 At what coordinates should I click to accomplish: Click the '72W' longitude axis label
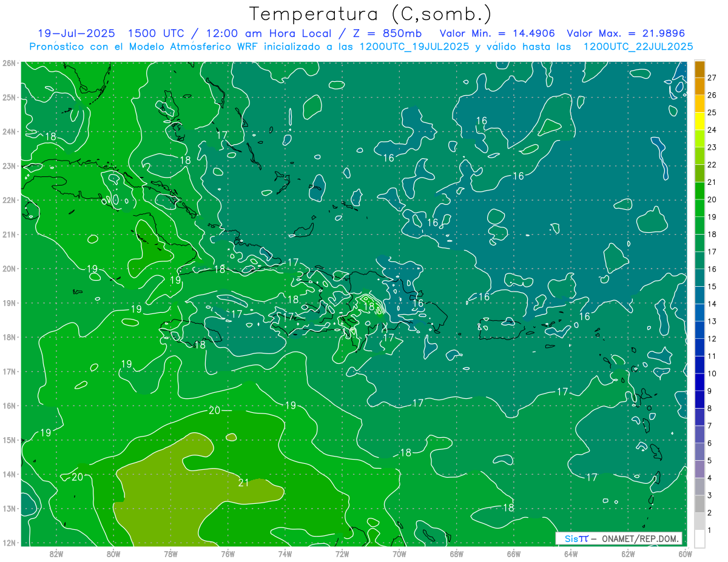tap(342, 554)
